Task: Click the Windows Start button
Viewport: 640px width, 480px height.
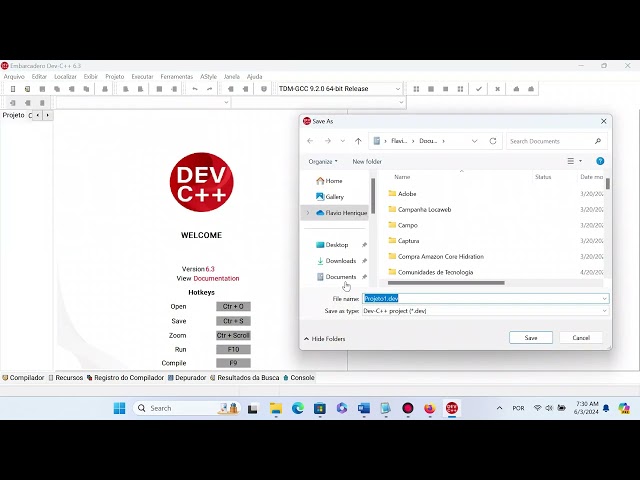Action: click(120, 408)
